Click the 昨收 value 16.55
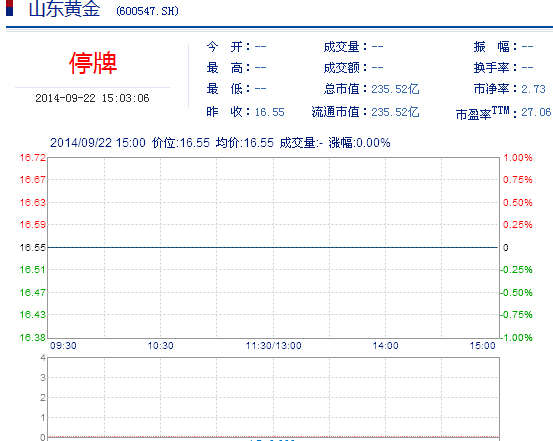Image resolution: width=553 pixels, height=441 pixels. click(x=269, y=112)
